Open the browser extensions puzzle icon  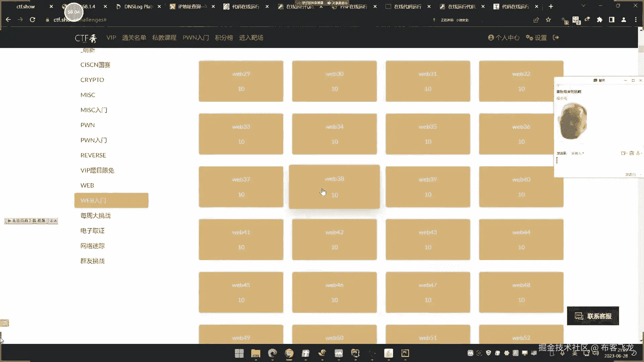pyautogui.click(x=600, y=20)
